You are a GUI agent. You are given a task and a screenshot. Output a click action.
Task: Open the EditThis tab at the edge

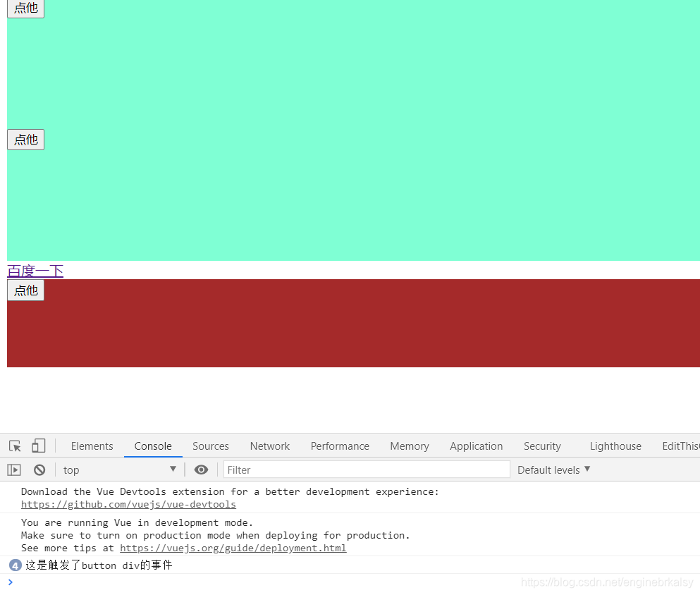pos(681,446)
